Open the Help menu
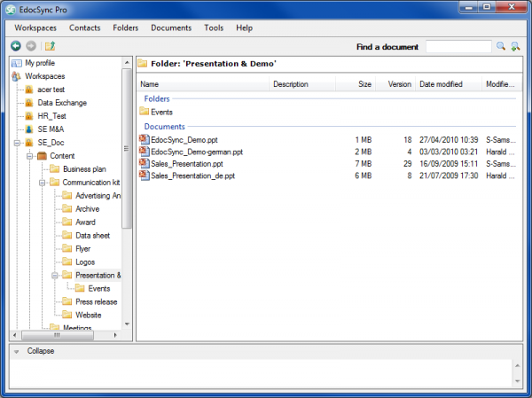 (245, 27)
